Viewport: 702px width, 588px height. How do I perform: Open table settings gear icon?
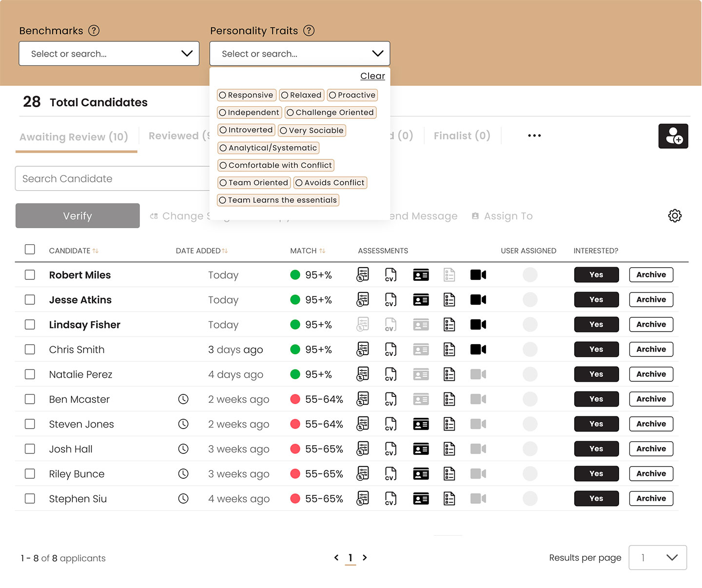675,216
